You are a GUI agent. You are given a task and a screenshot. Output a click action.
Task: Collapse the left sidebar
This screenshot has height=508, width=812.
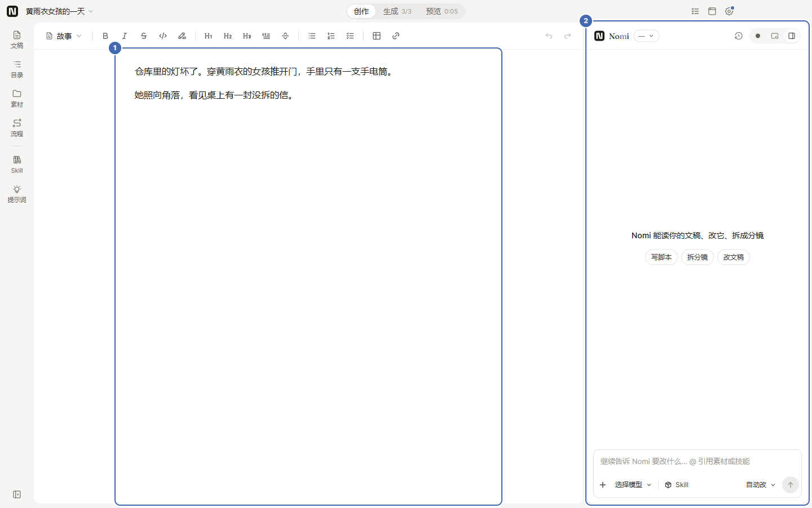(x=17, y=494)
